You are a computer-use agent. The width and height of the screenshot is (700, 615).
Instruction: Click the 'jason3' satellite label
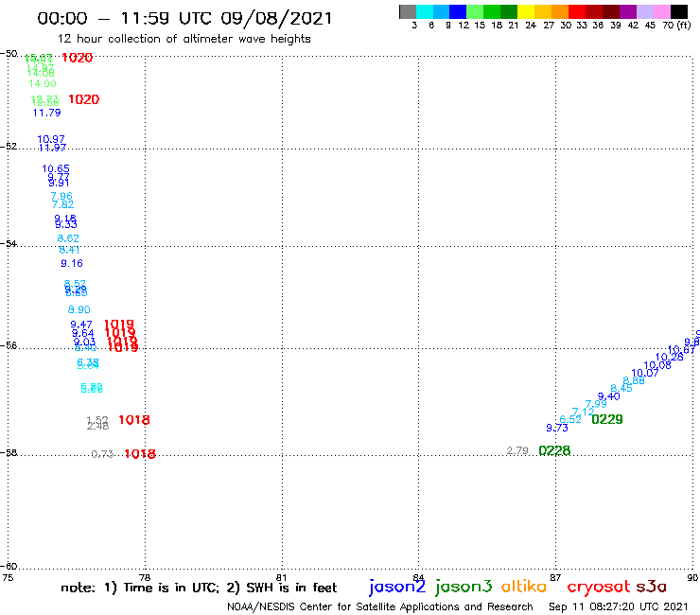[x=464, y=588]
